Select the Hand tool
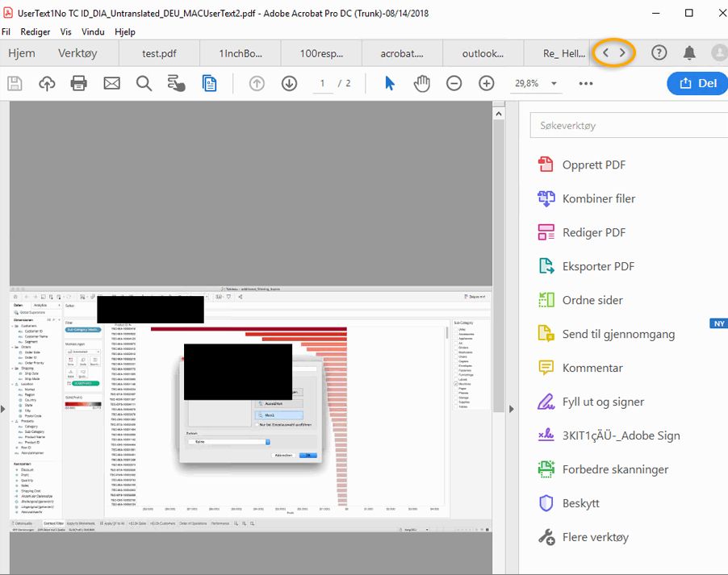The image size is (728, 575). (421, 83)
